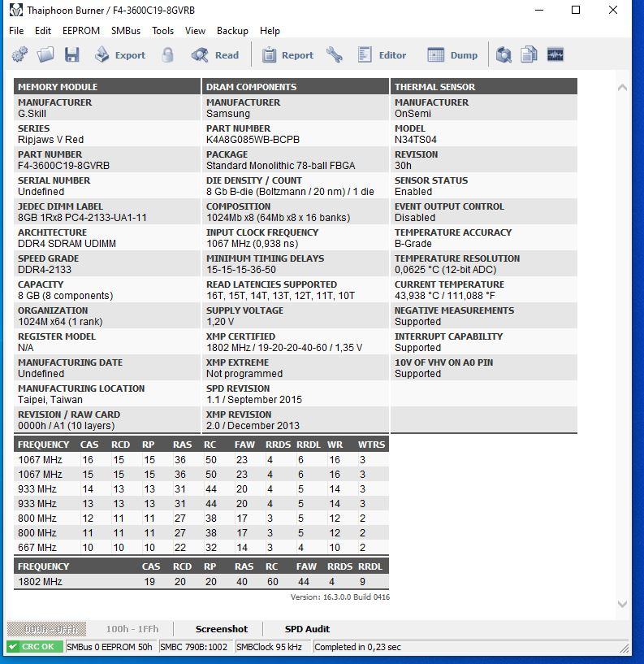
Task: Click the floppy disk save icon
Action: coord(72,55)
